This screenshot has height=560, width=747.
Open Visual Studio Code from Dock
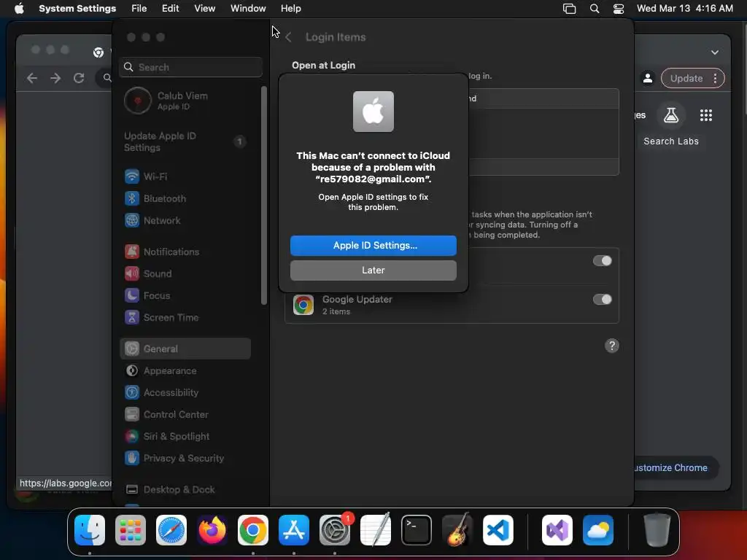[498, 530]
